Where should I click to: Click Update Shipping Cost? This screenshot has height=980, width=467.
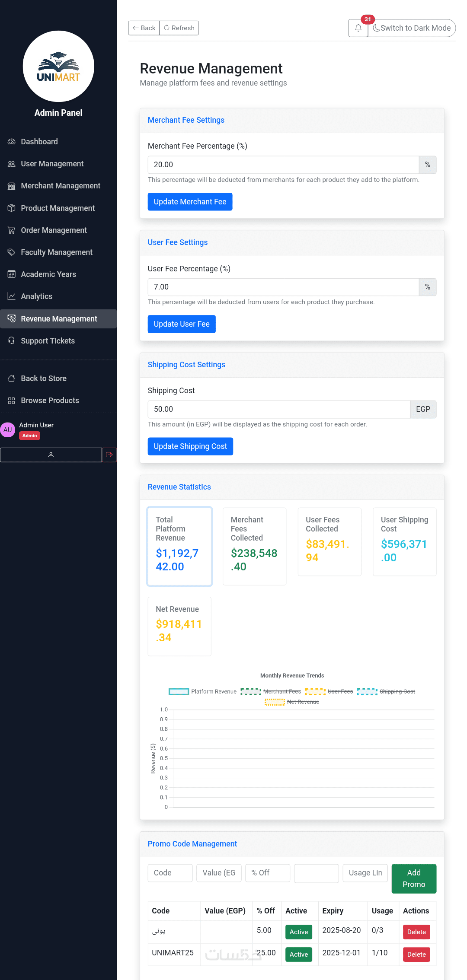(x=190, y=446)
